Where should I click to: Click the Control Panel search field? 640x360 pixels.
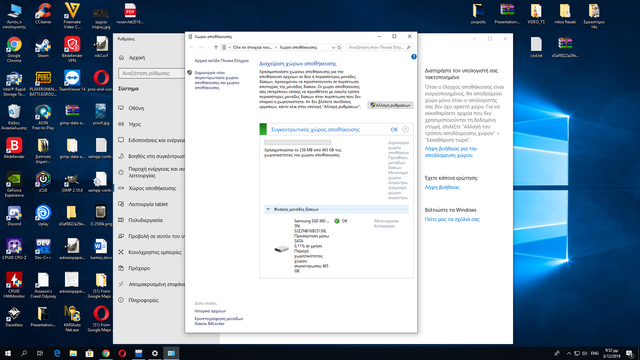379,47
